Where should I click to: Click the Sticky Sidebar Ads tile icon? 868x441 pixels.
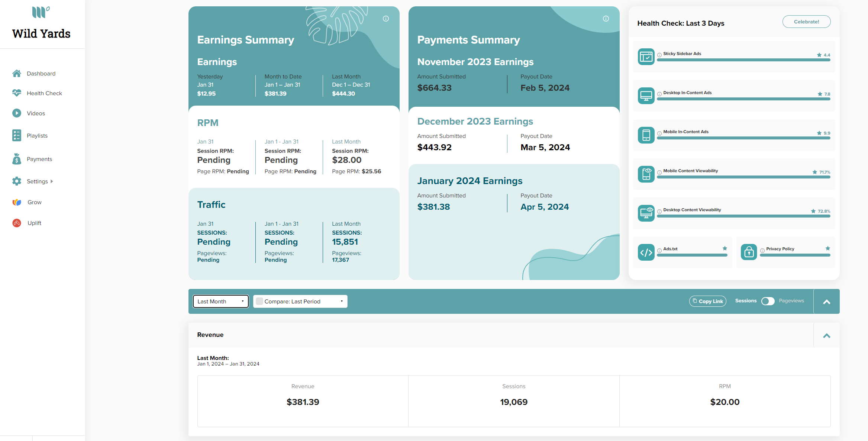pos(646,57)
